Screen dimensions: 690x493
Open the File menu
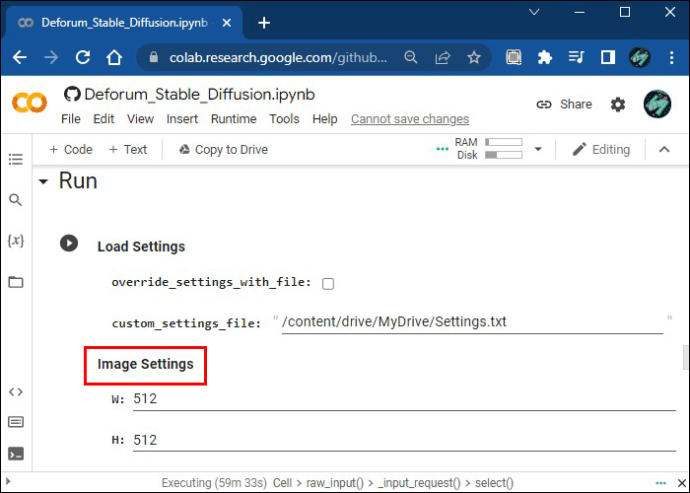(x=71, y=119)
